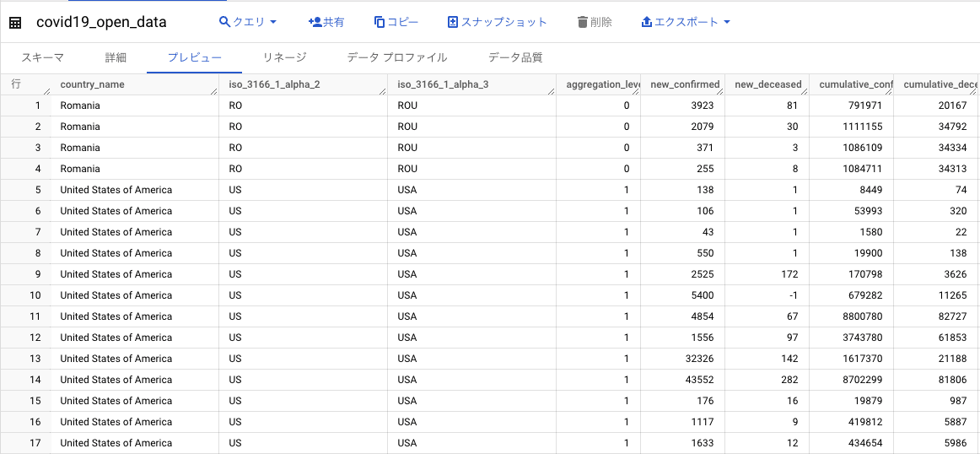The height and width of the screenshot is (454, 980).
Task: Click the covid19_open_data table title
Action: 101,23
